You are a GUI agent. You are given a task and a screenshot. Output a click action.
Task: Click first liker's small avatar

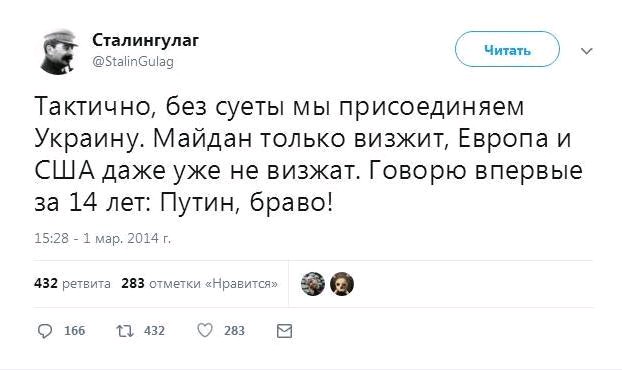[313, 284]
